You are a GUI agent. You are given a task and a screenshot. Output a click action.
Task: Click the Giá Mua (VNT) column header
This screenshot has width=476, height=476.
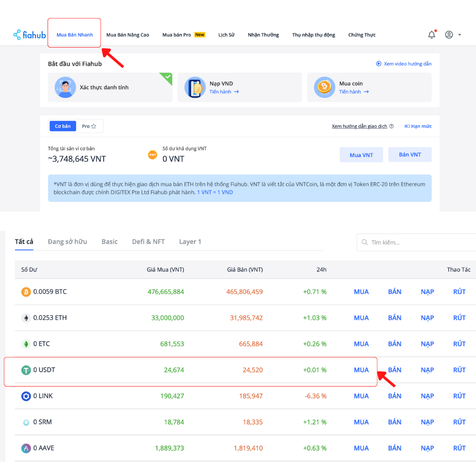[165, 270]
